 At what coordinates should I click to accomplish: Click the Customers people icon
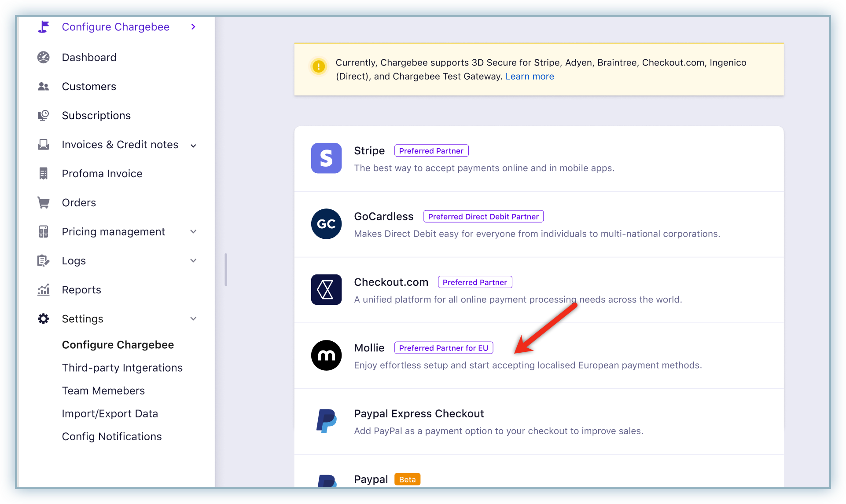pos(43,87)
